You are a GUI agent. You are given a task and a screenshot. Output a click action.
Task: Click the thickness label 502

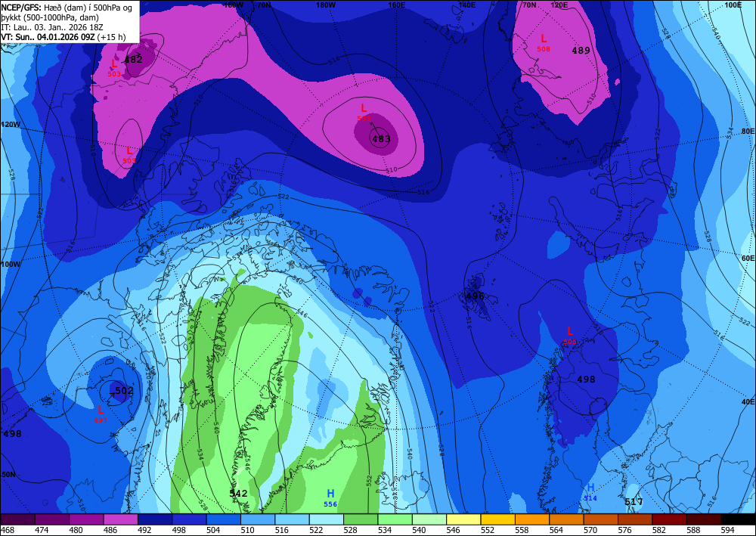coord(124,390)
